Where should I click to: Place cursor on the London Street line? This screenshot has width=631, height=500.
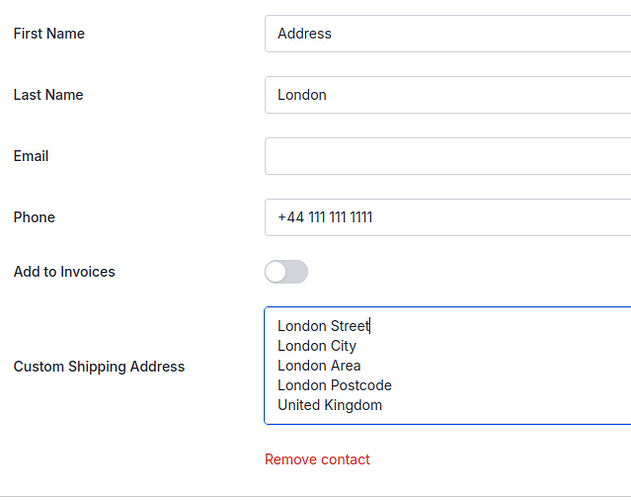tap(324, 326)
